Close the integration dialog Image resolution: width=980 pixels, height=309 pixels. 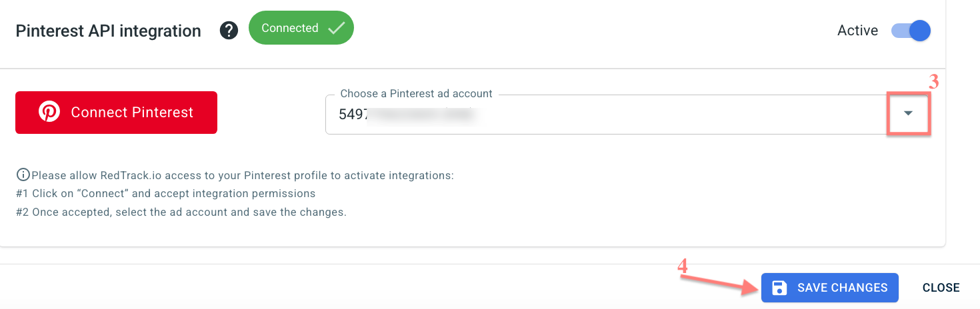tap(941, 288)
